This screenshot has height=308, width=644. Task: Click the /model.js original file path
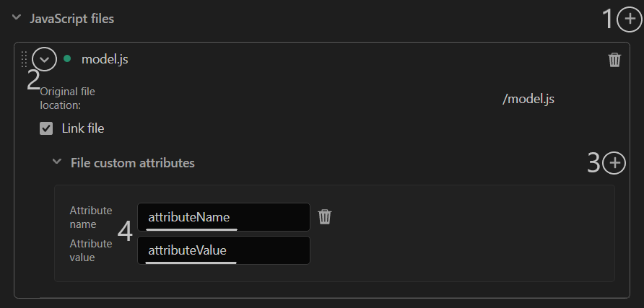click(528, 99)
